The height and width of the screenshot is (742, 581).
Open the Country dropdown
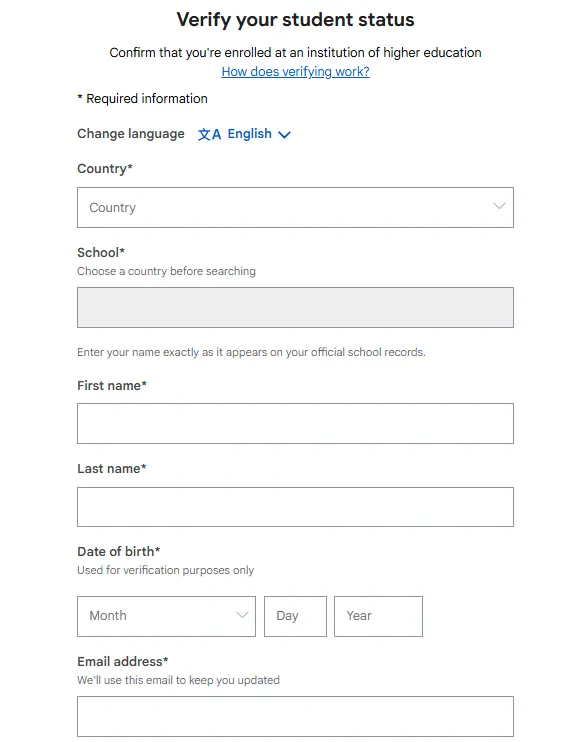[295, 207]
